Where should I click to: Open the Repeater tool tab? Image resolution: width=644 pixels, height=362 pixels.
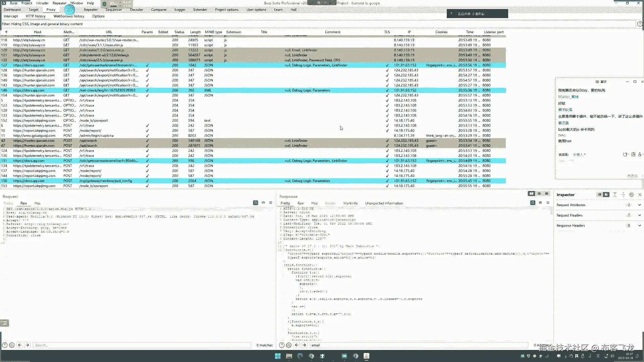tap(91, 10)
